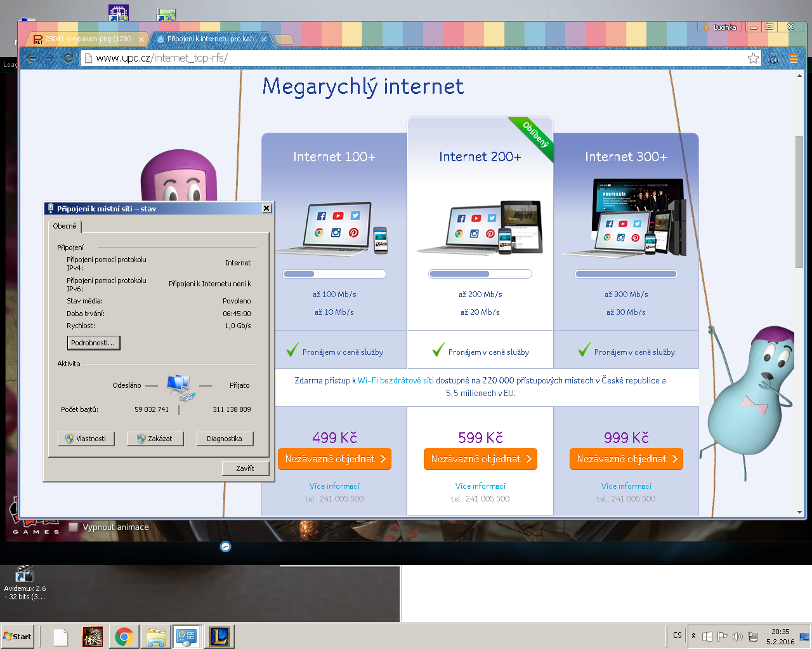The image size is (812, 650).
Task: Click the scroll up arrow of the web page
Action: pos(799,76)
